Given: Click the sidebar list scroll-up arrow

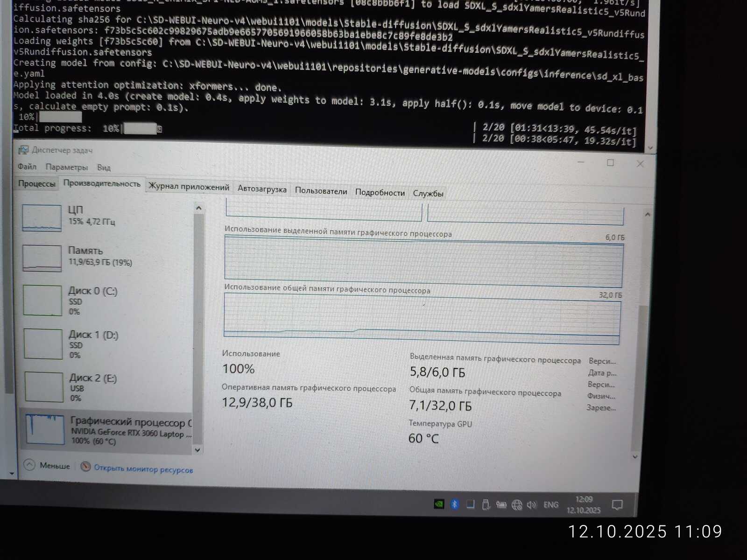Looking at the screenshot, I should (198, 208).
